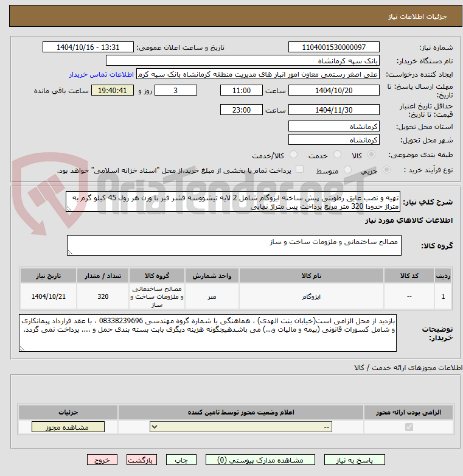Click the unit cell متر
This screenshot has height=476, width=463.
212,296
